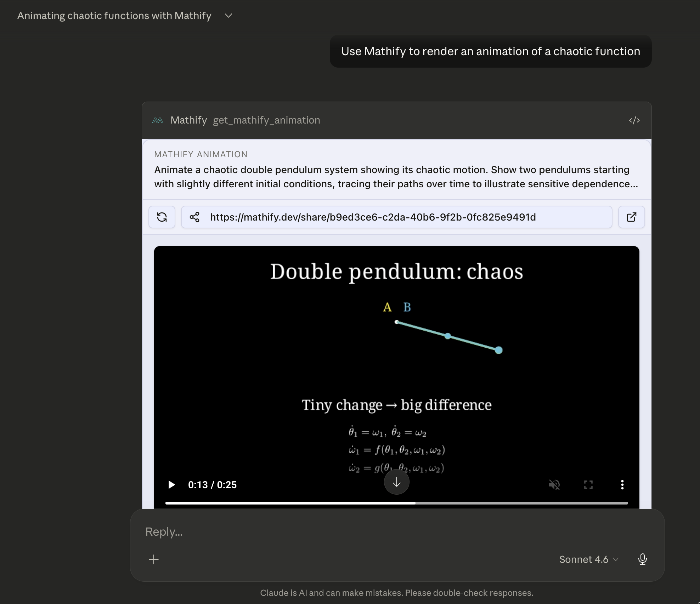700x604 pixels.
Task: Open the conversation title dropdown
Action: [x=228, y=16]
